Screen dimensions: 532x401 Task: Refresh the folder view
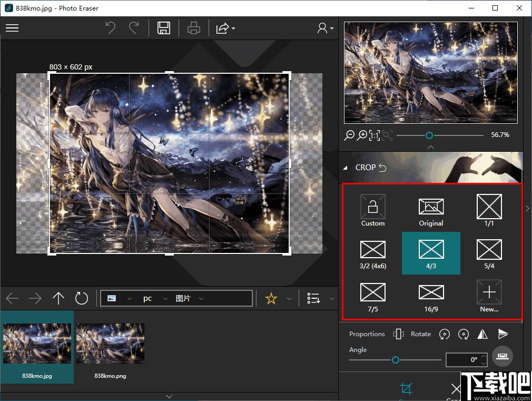pos(82,298)
